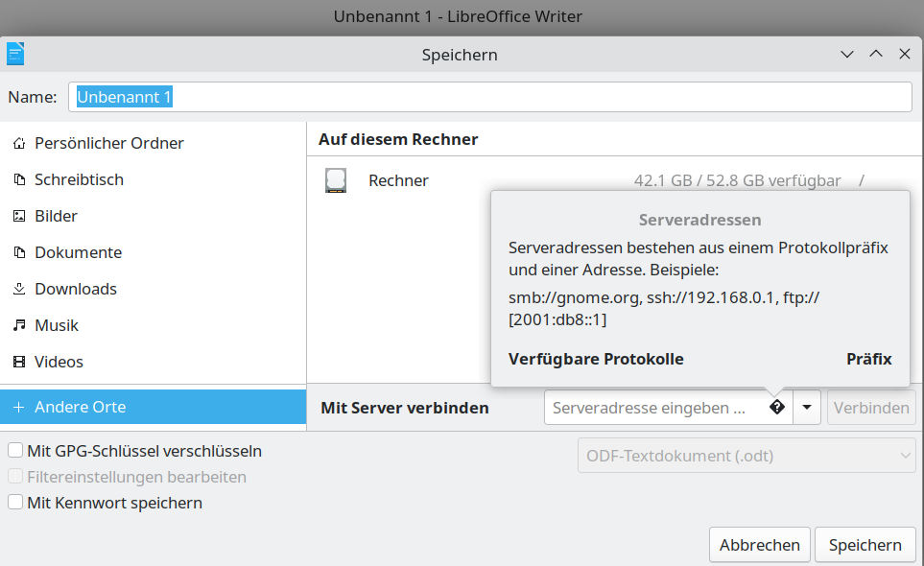Screen dimensions: 924x566
Task: Open the Rechner location row
Action: point(614,180)
